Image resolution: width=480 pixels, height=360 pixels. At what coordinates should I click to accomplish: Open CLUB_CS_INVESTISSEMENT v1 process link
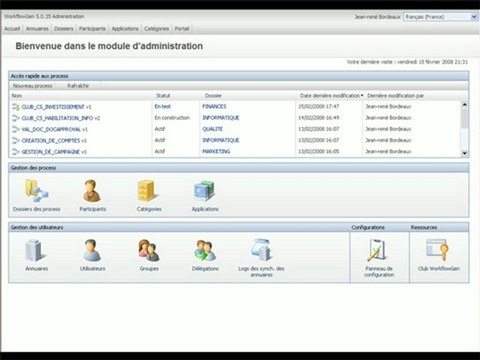point(56,107)
